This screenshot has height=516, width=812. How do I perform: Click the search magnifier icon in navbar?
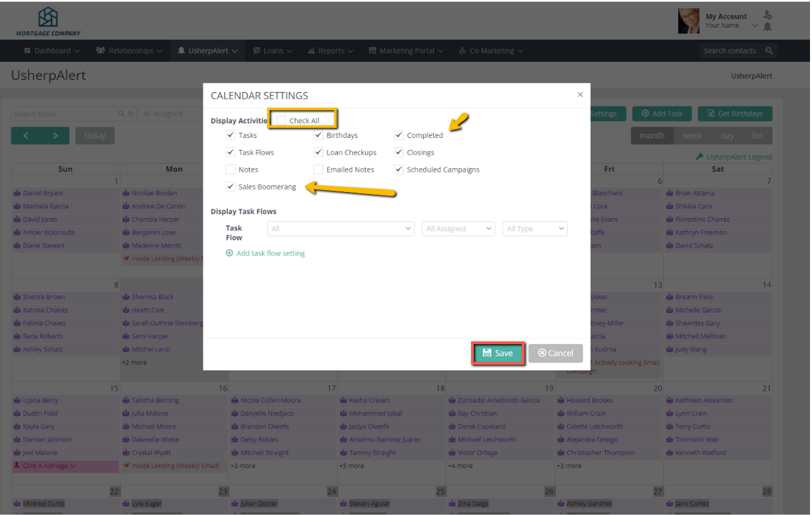pyautogui.click(x=769, y=51)
